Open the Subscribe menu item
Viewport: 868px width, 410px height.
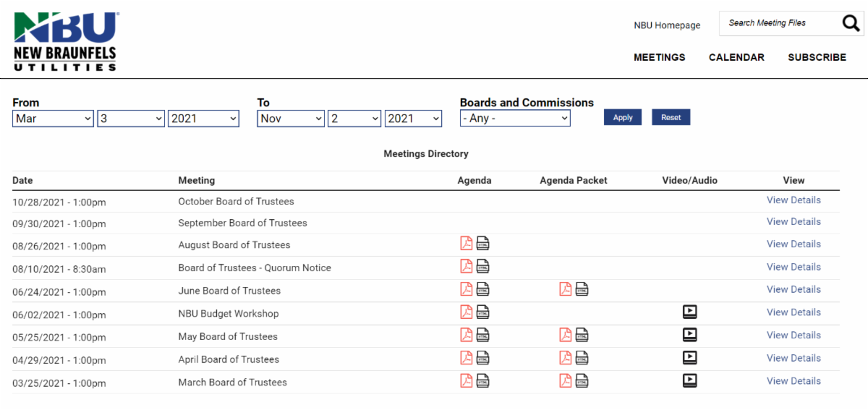tap(817, 57)
